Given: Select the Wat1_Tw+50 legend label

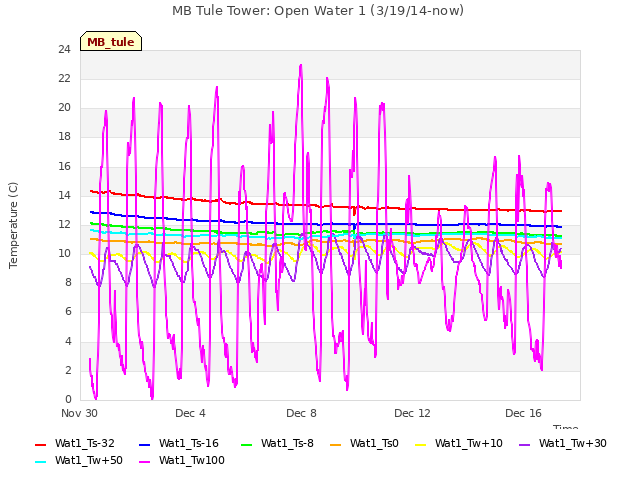Looking at the screenshot, I should tap(89, 461).
